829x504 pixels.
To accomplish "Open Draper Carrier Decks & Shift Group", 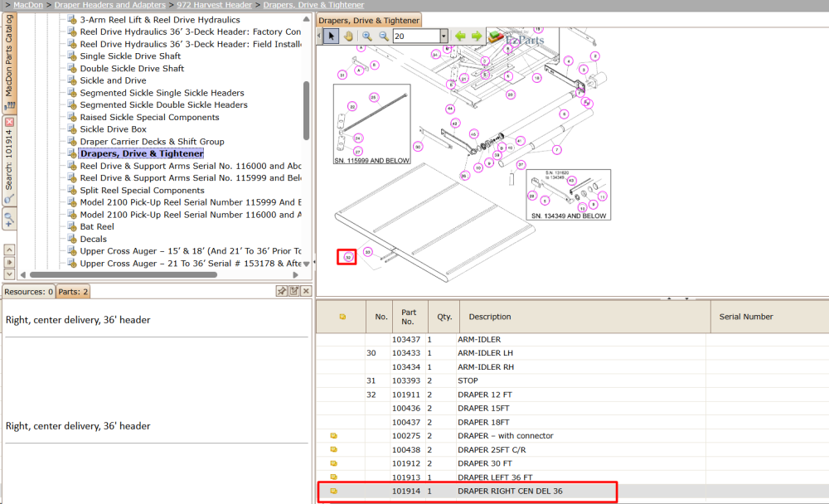I will pos(152,141).
